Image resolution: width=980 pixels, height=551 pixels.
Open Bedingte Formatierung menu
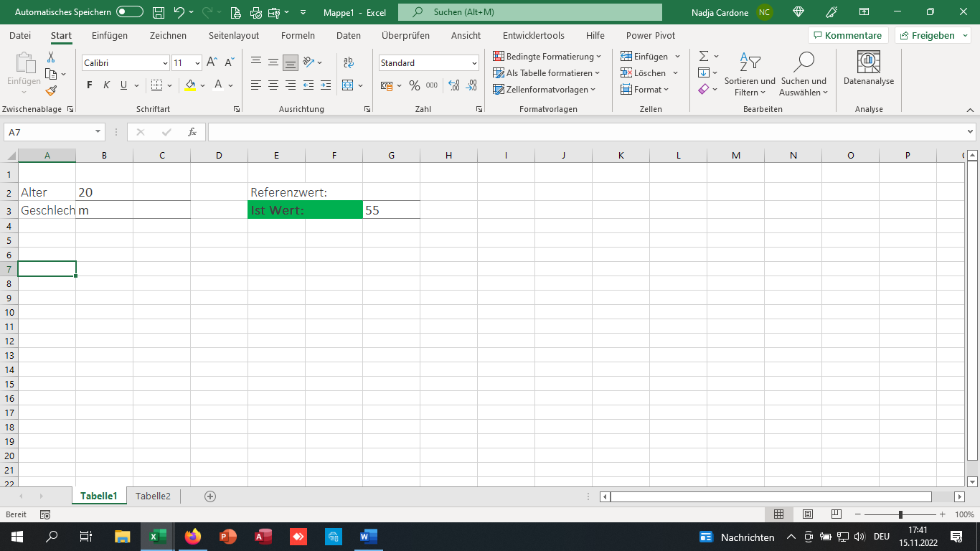point(548,56)
